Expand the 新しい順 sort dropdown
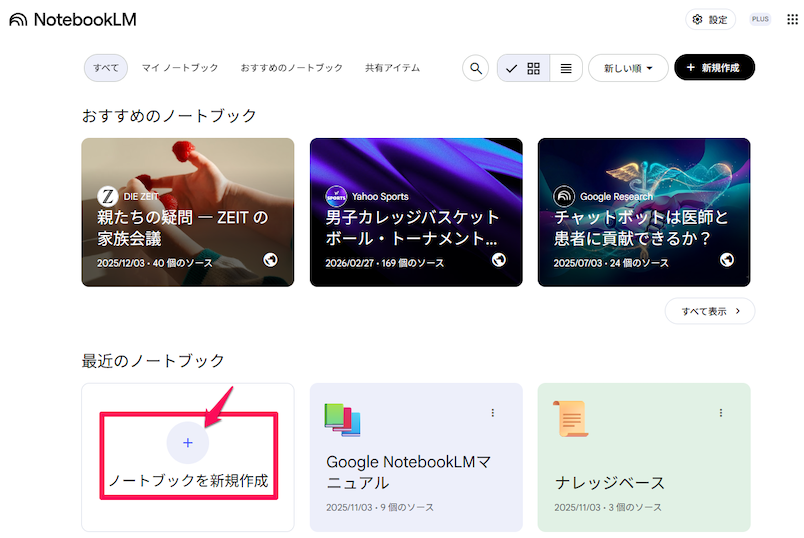 click(x=628, y=68)
